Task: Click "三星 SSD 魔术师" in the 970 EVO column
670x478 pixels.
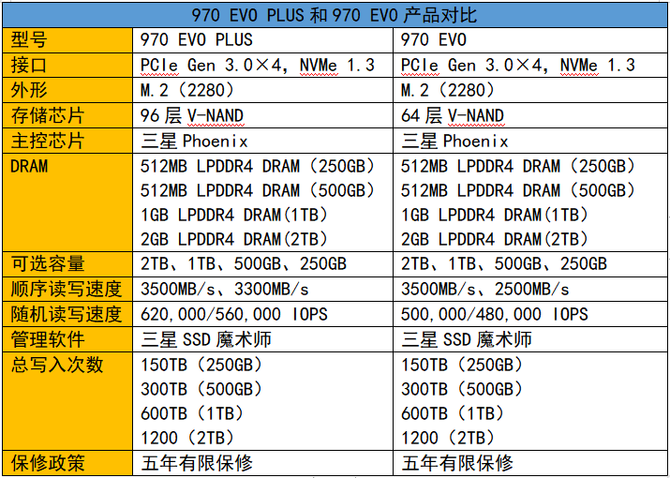Action: click(467, 340)
